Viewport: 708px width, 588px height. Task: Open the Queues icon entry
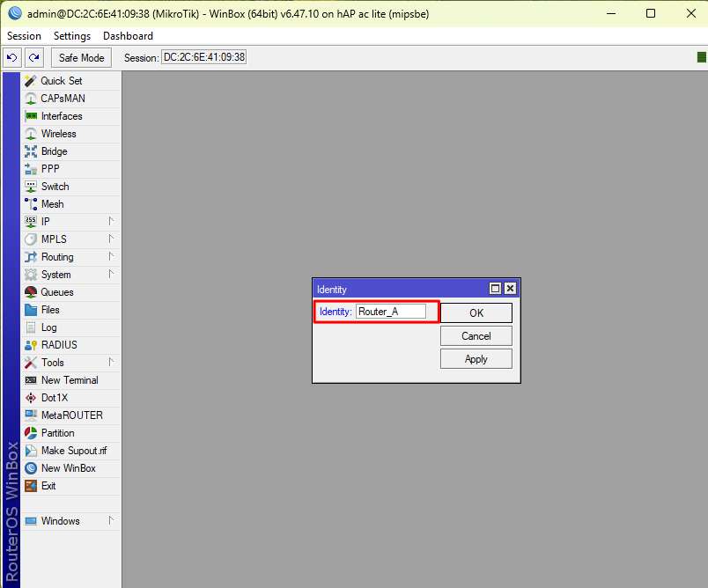tap(31, 292)
